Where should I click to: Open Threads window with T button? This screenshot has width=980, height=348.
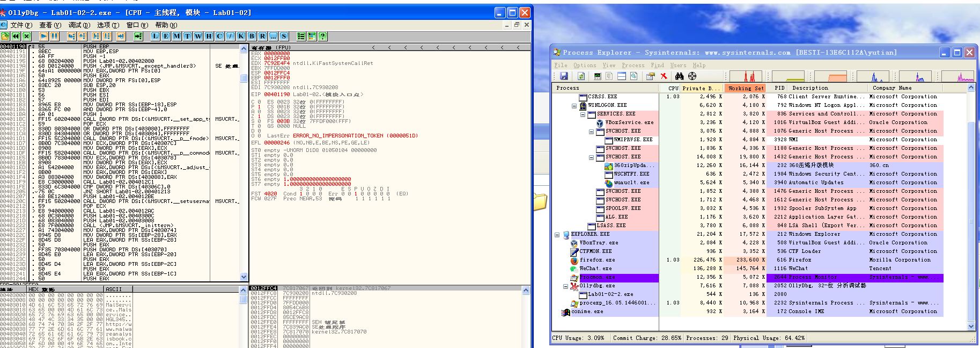[187, 36]
